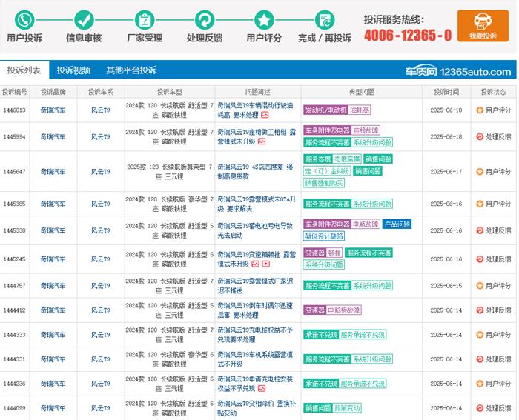Click the 信息审核 checkmark step icon

(x=84, y=20)
